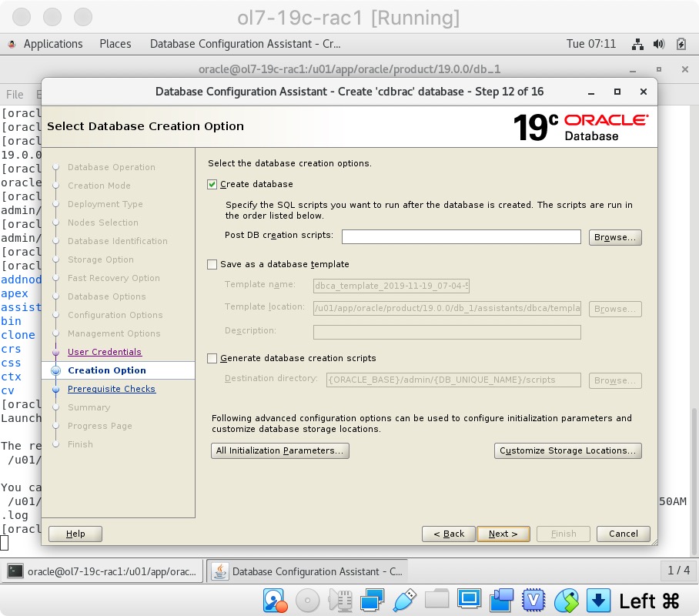This screenshot has height=616, width=699.
Task: Go Back to previous wizard step
Action: pos(448,534)
